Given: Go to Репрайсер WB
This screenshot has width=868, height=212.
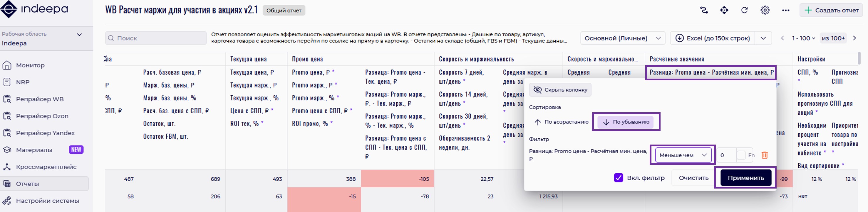Looking at the screenshot, I should [40, 99].
